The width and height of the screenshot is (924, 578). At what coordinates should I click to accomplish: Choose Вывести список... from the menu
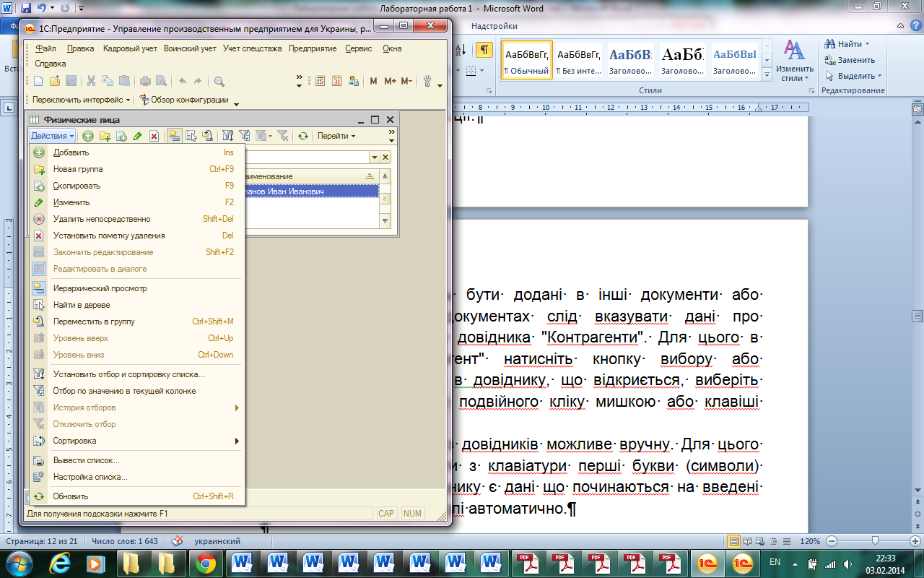pos(137,460)
